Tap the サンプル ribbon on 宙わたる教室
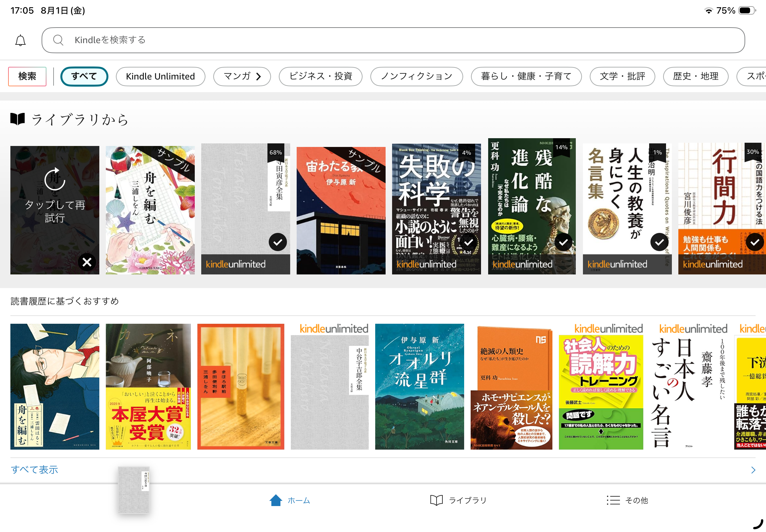Screen dimensions: 766x532 click(364, 162)
